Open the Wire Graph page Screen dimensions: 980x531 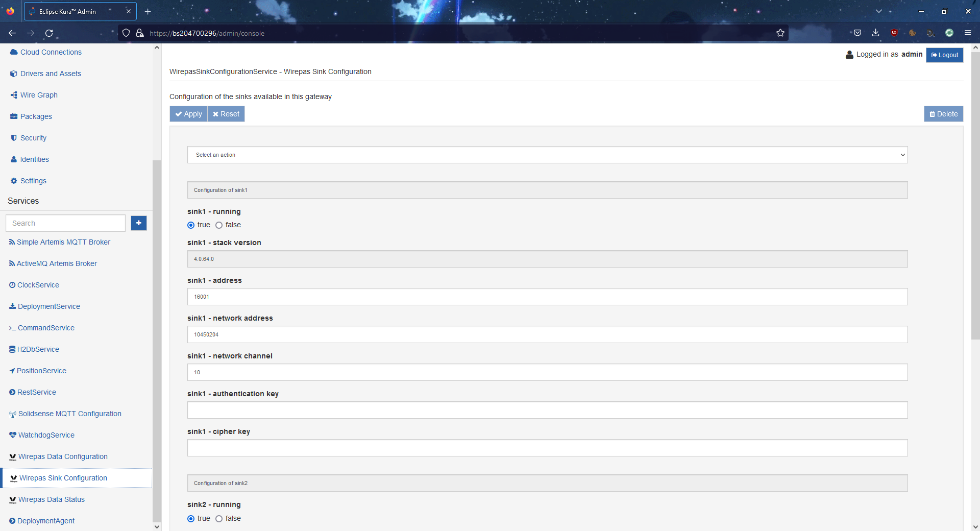(39, 95)
